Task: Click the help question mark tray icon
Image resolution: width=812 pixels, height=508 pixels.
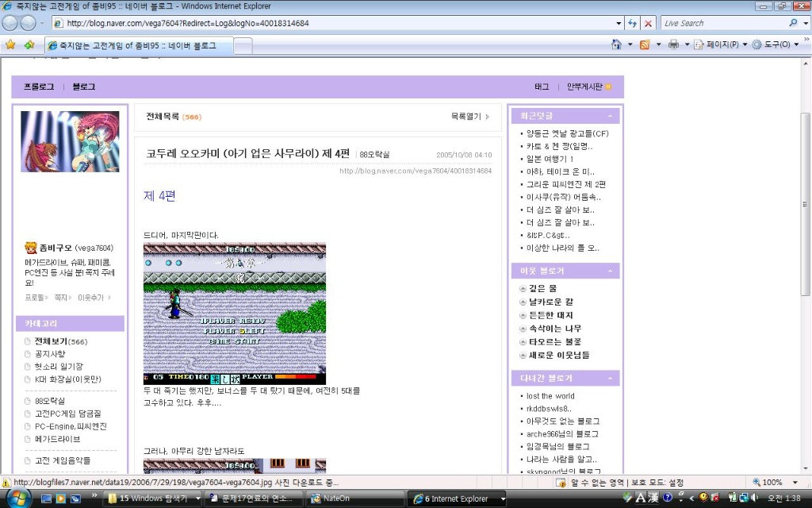Action: click(x=668, y=498)
